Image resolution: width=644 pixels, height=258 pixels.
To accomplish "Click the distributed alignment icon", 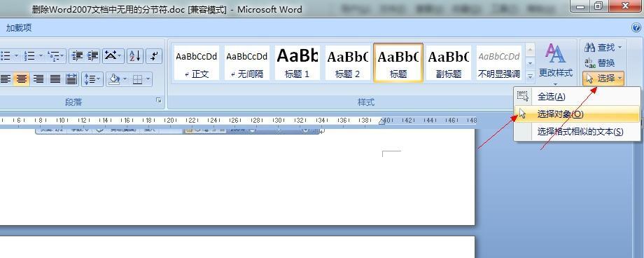I will 71,79.
